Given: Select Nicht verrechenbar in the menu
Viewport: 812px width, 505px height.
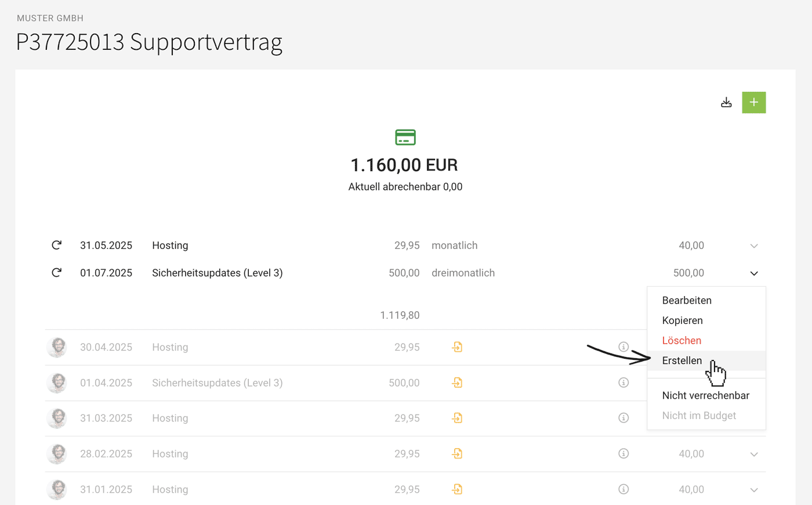Looking at the screenshot, I should point(705,395).
